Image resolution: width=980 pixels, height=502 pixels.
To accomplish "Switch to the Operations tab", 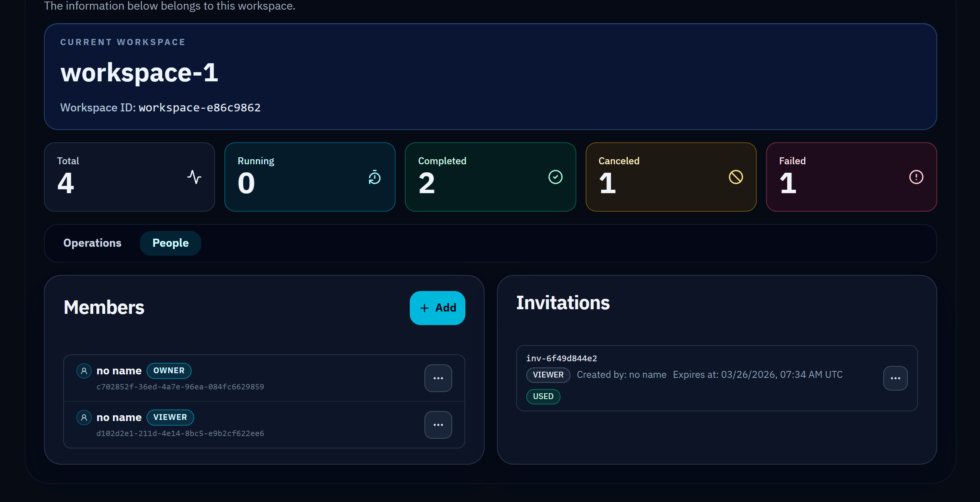I will [x=93, y=243].
